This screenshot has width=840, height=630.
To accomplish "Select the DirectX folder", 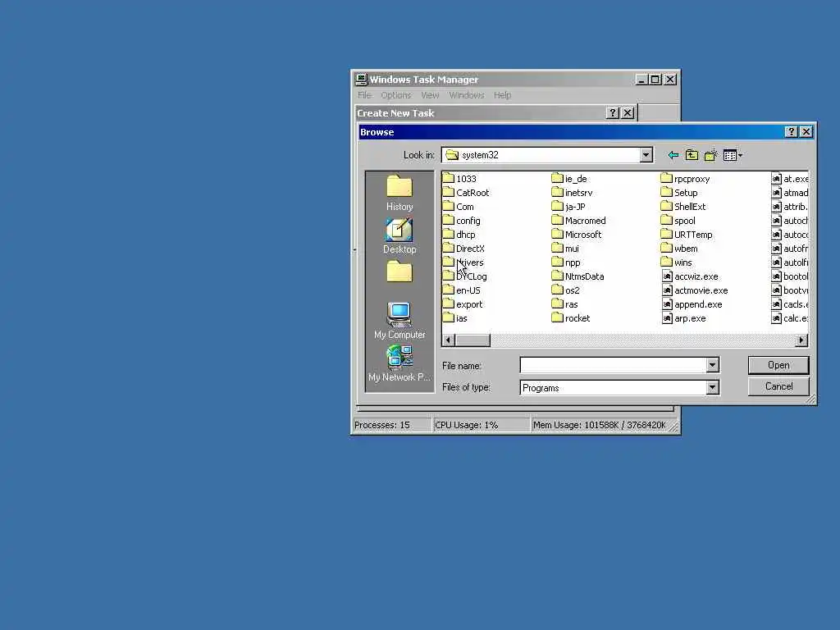I will click(x=464, y=249).
